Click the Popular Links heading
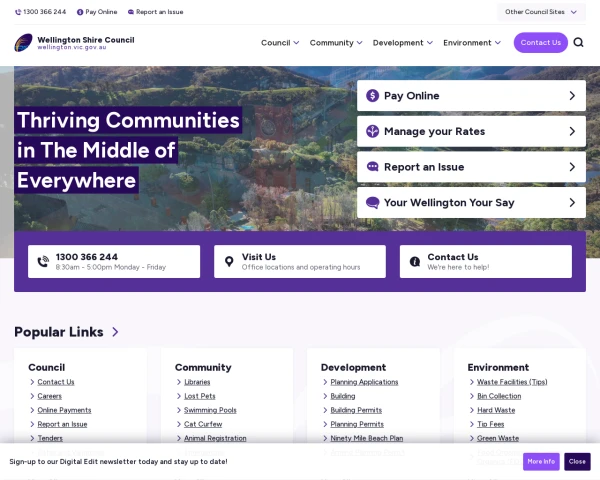 (x=59, y=332)
